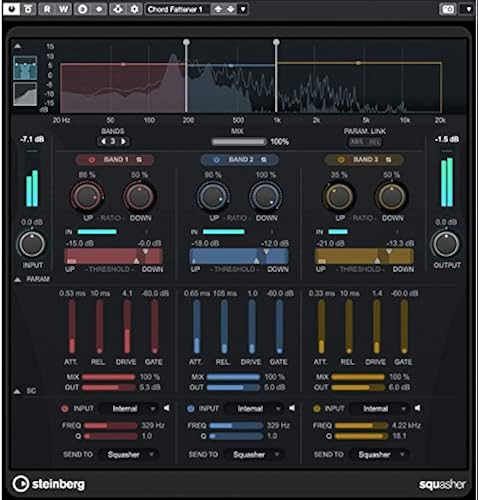The width and height of the screenshot is (478, 500).
Task: Decrease number of bands with left arrow
Action: 103,141
